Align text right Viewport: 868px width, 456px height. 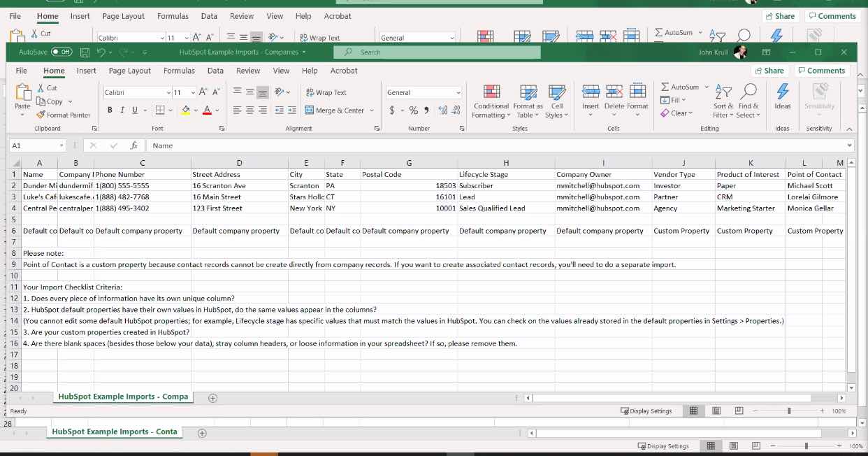tap(263, 111)
